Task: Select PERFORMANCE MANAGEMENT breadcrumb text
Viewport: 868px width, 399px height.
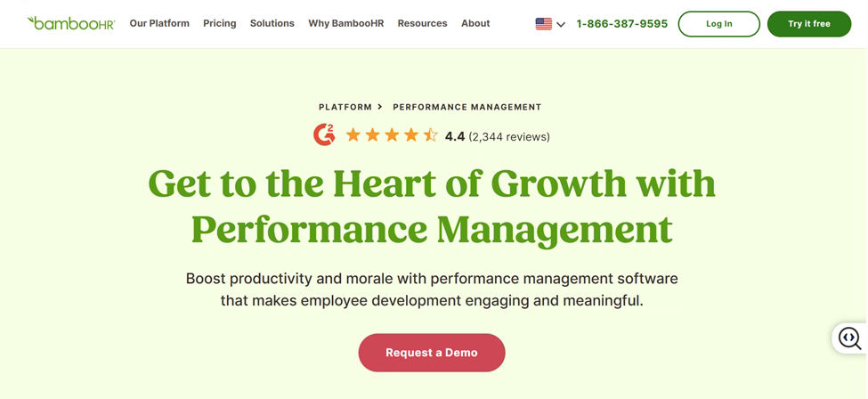Action: [467, 107]
